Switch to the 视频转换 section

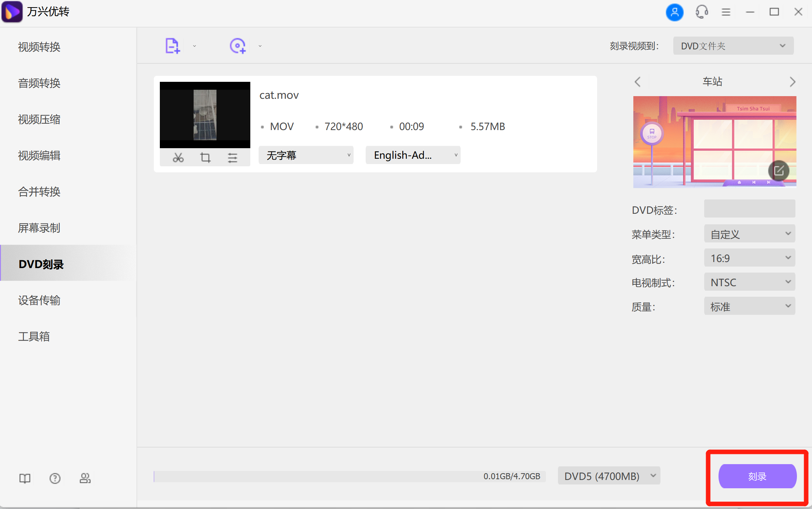coord(39,47)
